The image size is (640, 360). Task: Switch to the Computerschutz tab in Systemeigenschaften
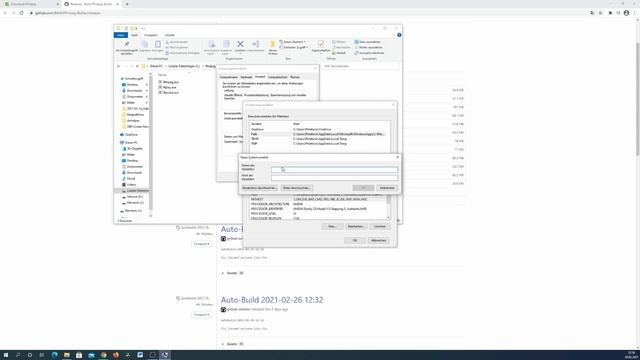[x=278, y=77]
